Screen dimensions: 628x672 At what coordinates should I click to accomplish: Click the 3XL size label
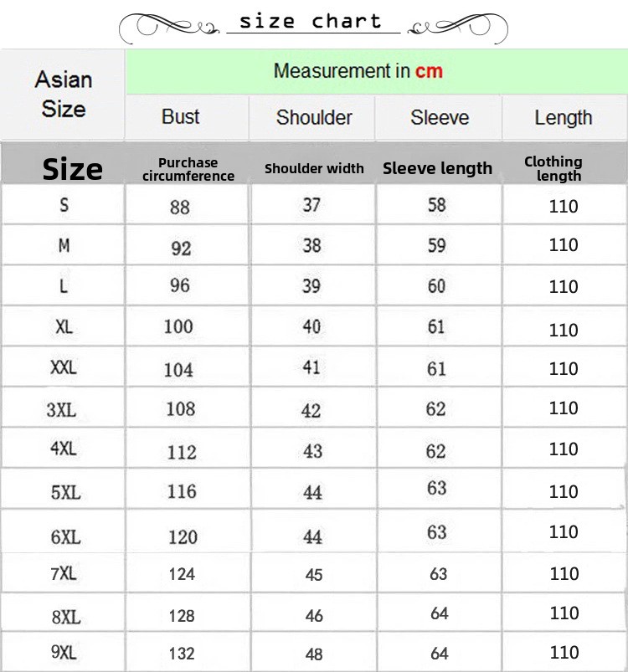62,409
